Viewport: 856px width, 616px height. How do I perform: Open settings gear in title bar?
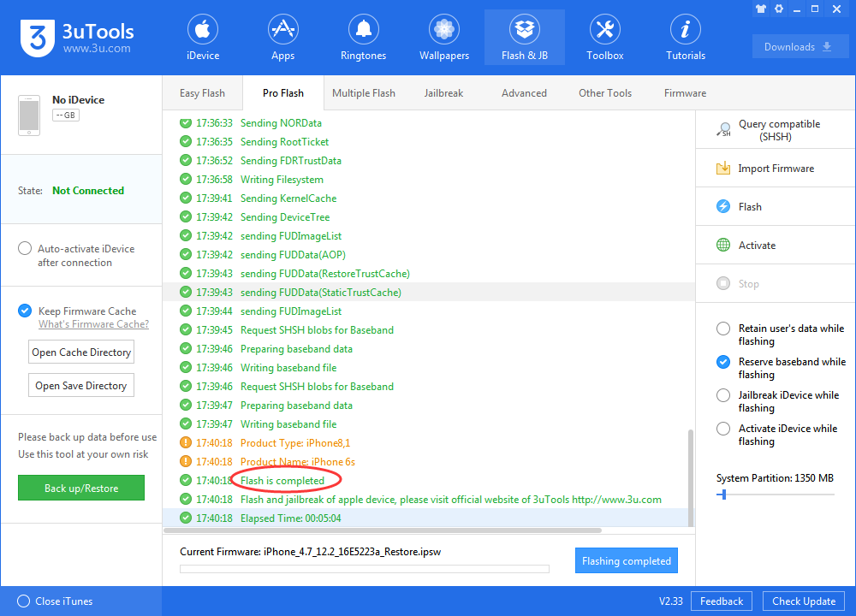point(779,9)
